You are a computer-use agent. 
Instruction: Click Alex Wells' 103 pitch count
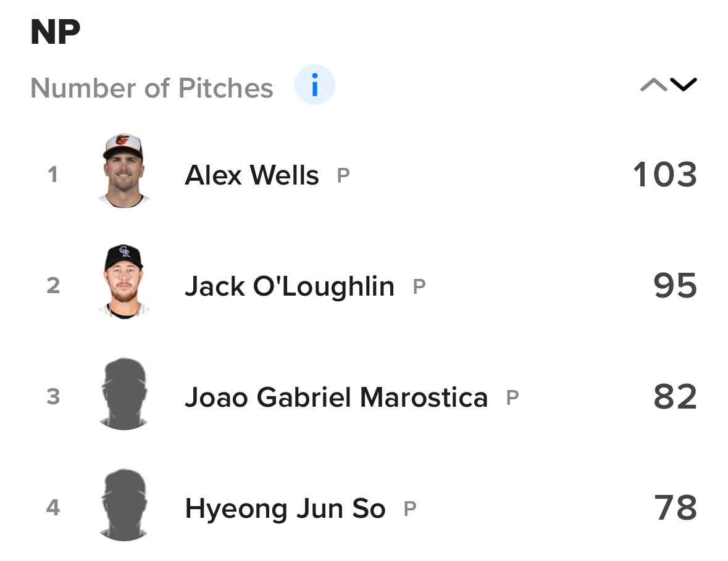[x=665, y=175]
